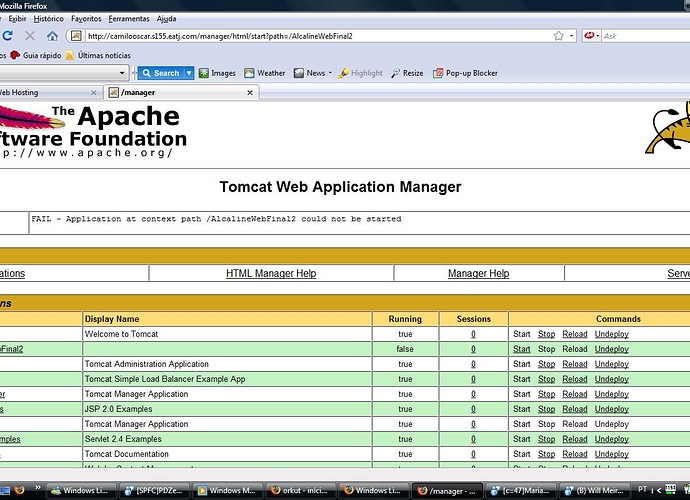Open the [SPFC]PDZe... taskbar window
This screenshot has height=500, width=690.
click(154, 490)
